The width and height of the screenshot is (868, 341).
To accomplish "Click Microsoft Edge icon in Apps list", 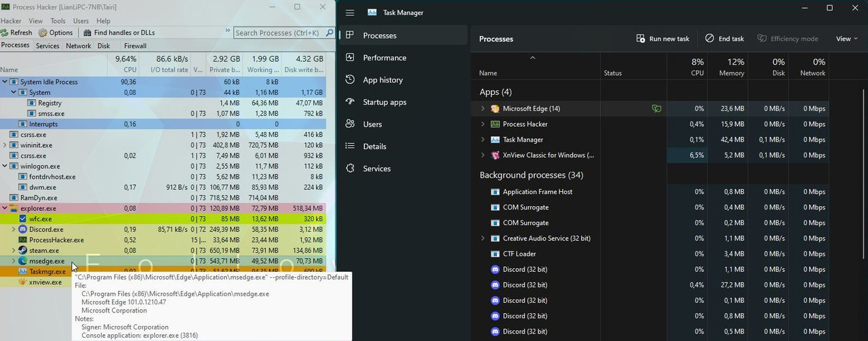I will [495, 108].
